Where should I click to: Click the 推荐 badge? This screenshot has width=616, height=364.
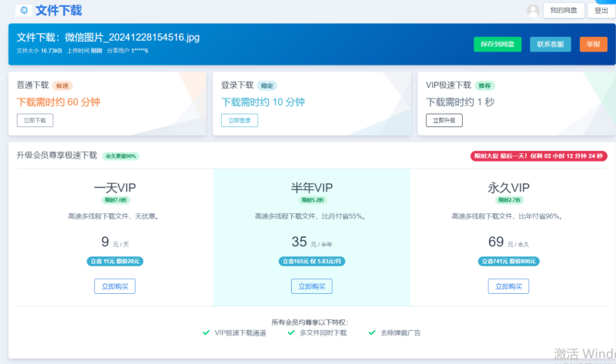[x=485, y=85]
